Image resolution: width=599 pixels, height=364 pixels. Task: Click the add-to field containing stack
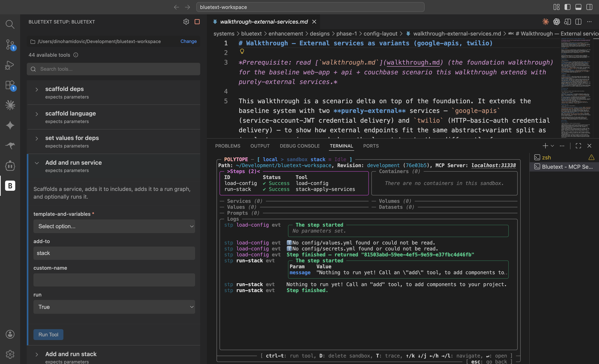click(x=114, y=253)
